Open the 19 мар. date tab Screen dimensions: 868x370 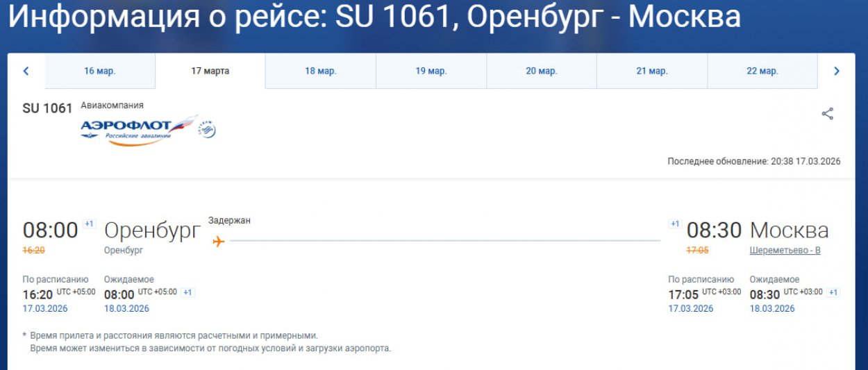click(431, 71)
